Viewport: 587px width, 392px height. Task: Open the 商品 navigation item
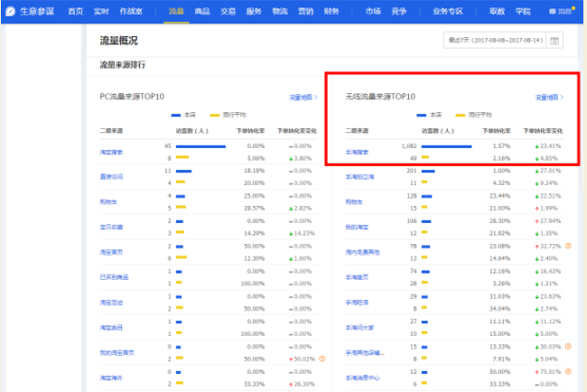(x=202, y=11)
